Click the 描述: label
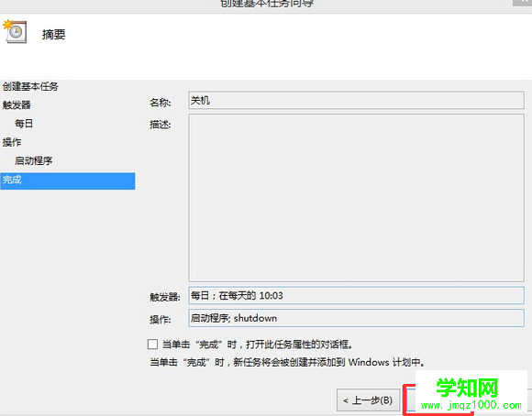Image resolution: width=532 pixels, height=416 pixels. point(161,125)
